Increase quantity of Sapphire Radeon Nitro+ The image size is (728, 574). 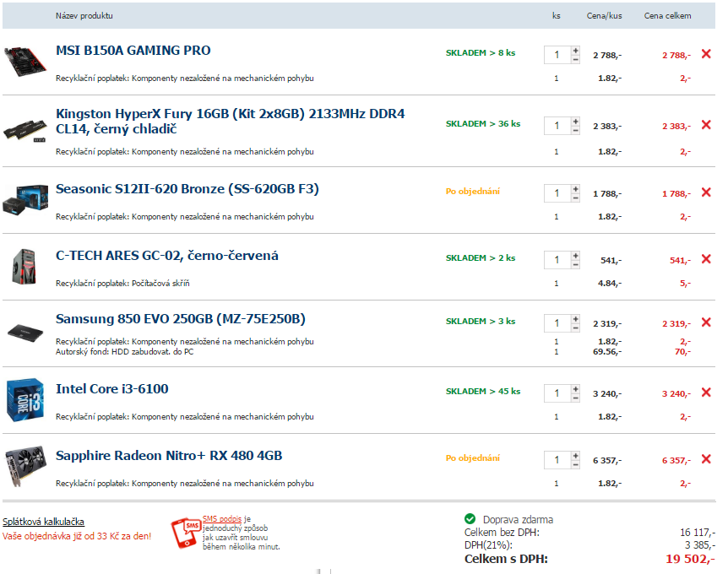(576, 456)
